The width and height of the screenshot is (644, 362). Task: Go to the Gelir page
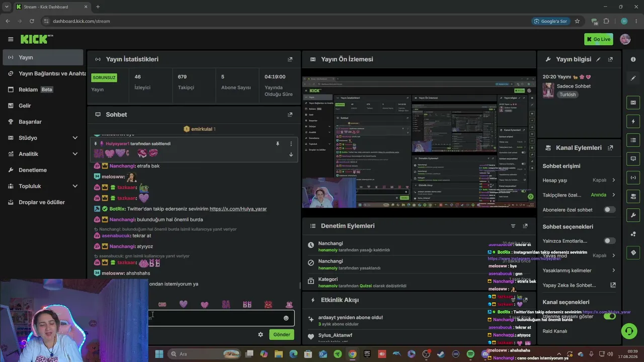pyautogui.click(x=43, y=106)
